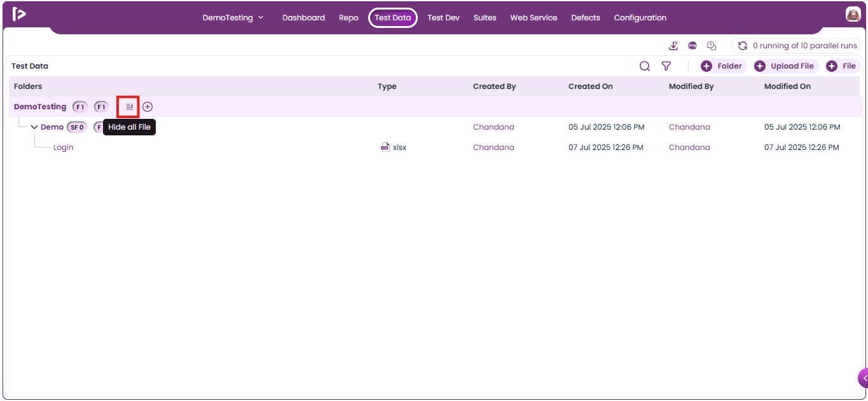The image size is (868, 401).
Task: Switch to the Test Dev tab
Action: click(x=443, y=18)
